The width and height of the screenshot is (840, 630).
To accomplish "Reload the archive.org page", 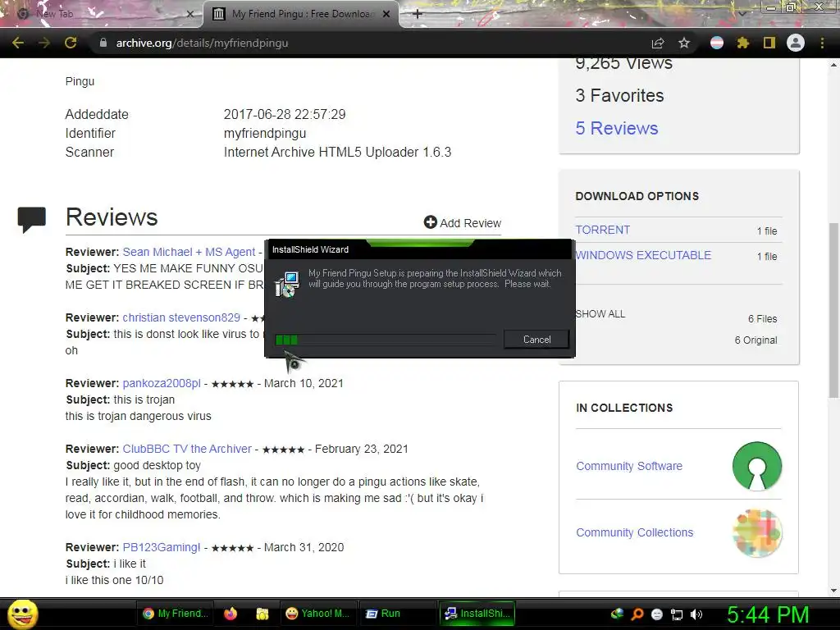I will (x=71, y=43).
